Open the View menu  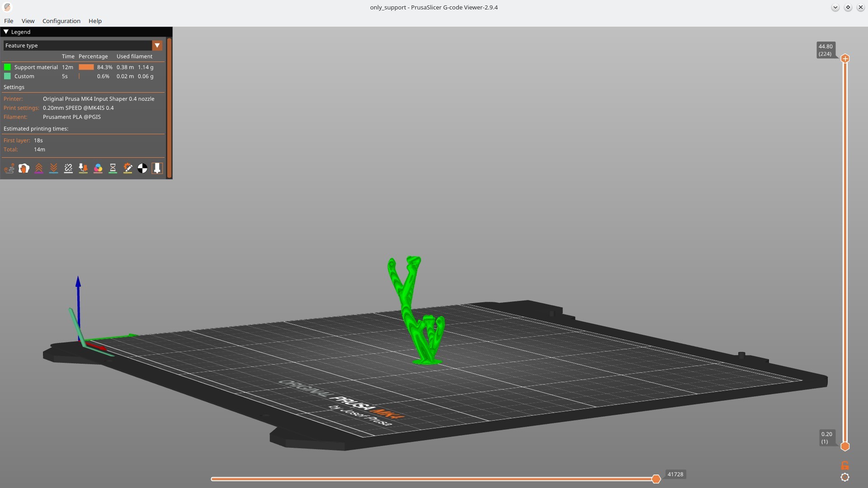pos(28,21)
